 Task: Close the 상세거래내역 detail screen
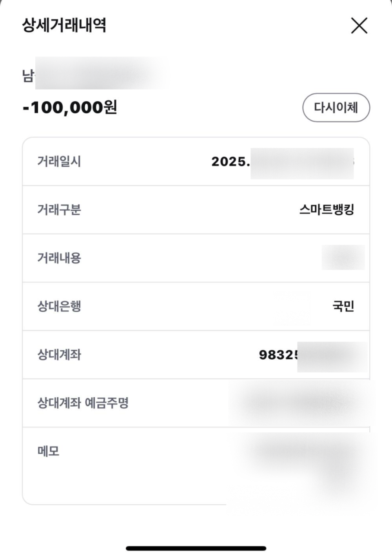[359, 26]
